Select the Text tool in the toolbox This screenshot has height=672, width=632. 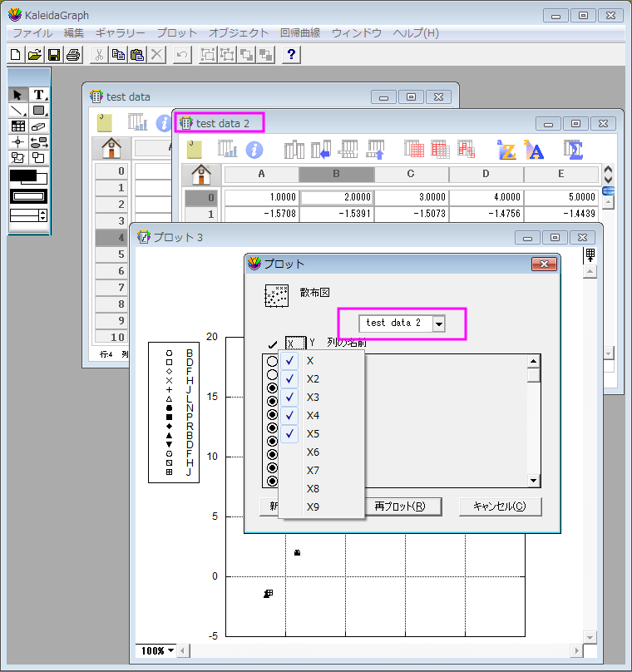point(39,94)
